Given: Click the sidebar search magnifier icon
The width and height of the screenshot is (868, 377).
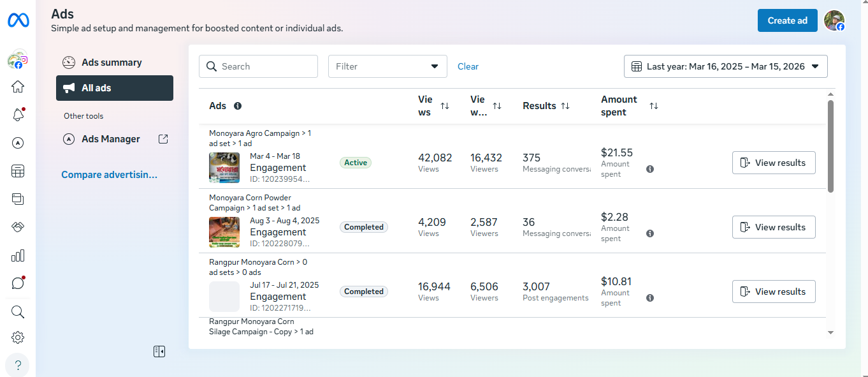Looking at the screenshot, I should 18,311.
